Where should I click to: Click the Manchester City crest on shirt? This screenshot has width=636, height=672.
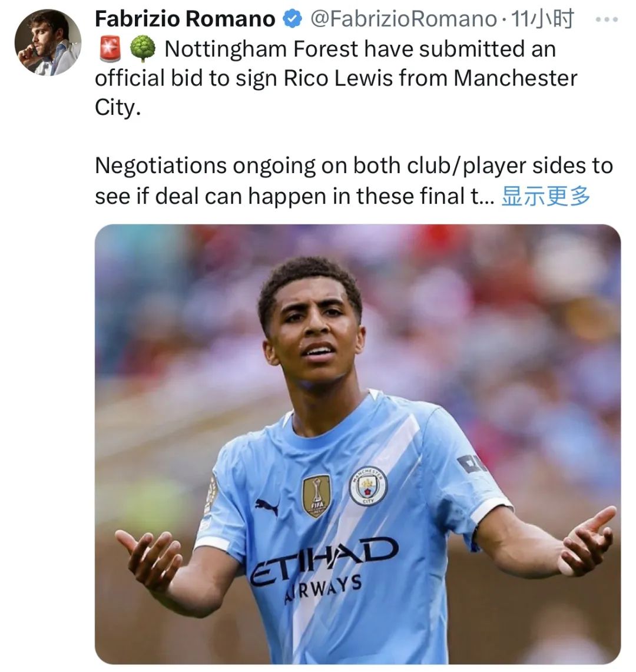click(367, 485)
